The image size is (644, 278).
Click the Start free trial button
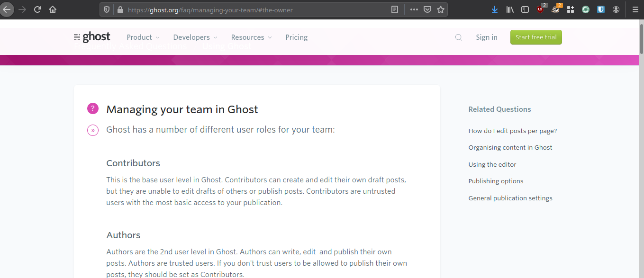536,37
